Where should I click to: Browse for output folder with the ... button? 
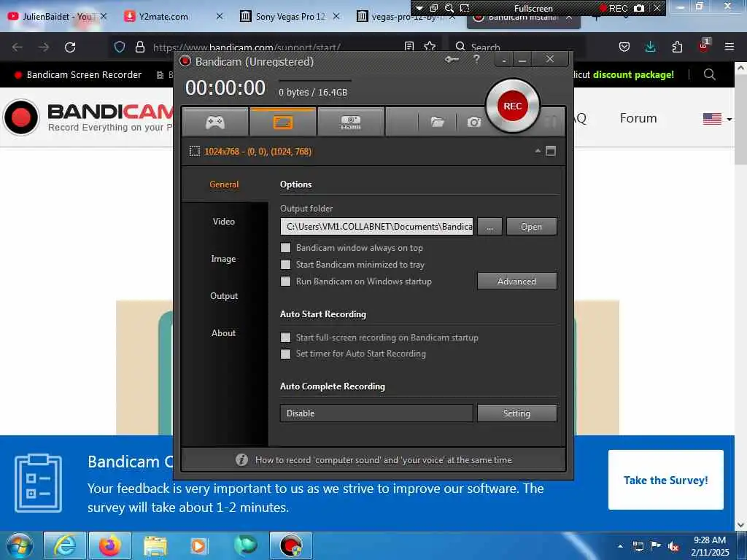coord(489,227)
